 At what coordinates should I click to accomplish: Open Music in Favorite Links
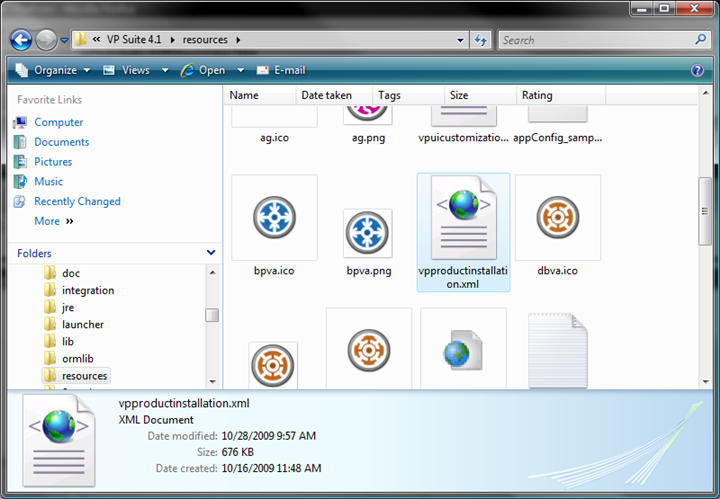(x=49, y=181)
